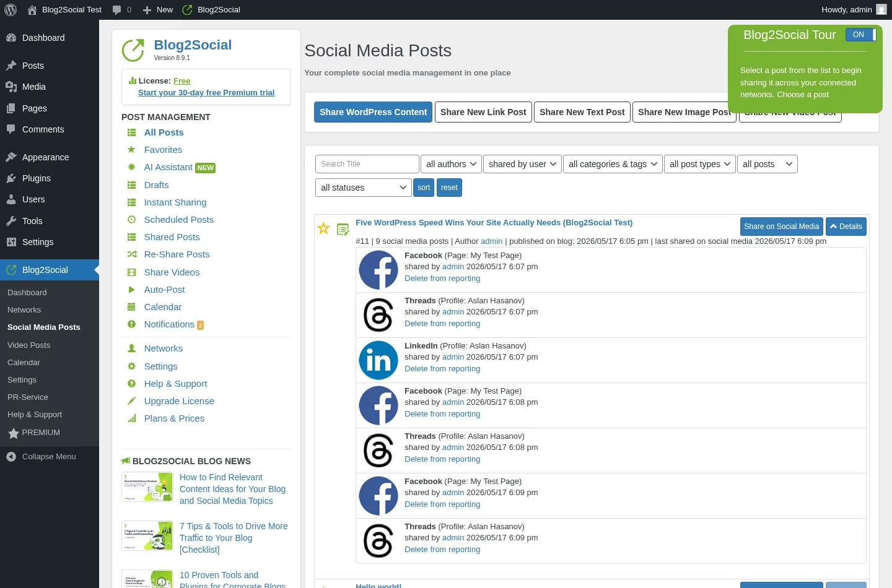Click Facebook icon for 6:07 pm share
This screenshot has height=588, width=892.
click(x=378, y=270)
